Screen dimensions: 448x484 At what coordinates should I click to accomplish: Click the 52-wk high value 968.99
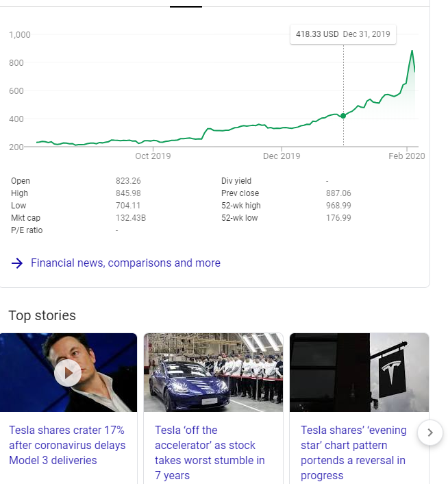[338, 205]
